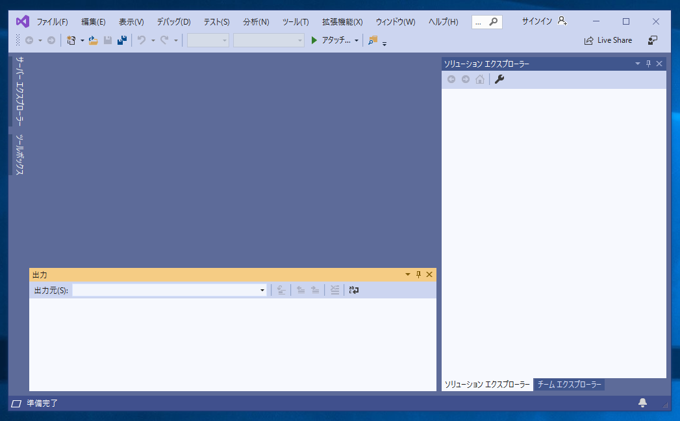Viewport: 680px width, 421px height.
Task: Switch to ソリューション エクスプローラー bottom tab
Action: (487, 385)
